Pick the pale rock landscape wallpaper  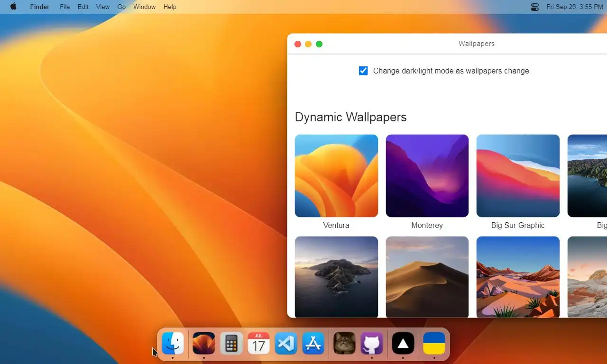point(587,277)
